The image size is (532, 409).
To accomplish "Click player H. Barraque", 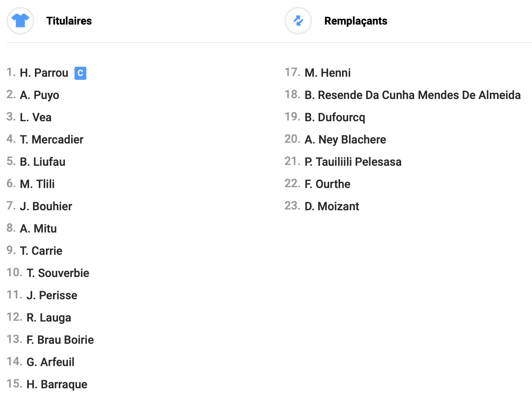I will coord(57,384).
